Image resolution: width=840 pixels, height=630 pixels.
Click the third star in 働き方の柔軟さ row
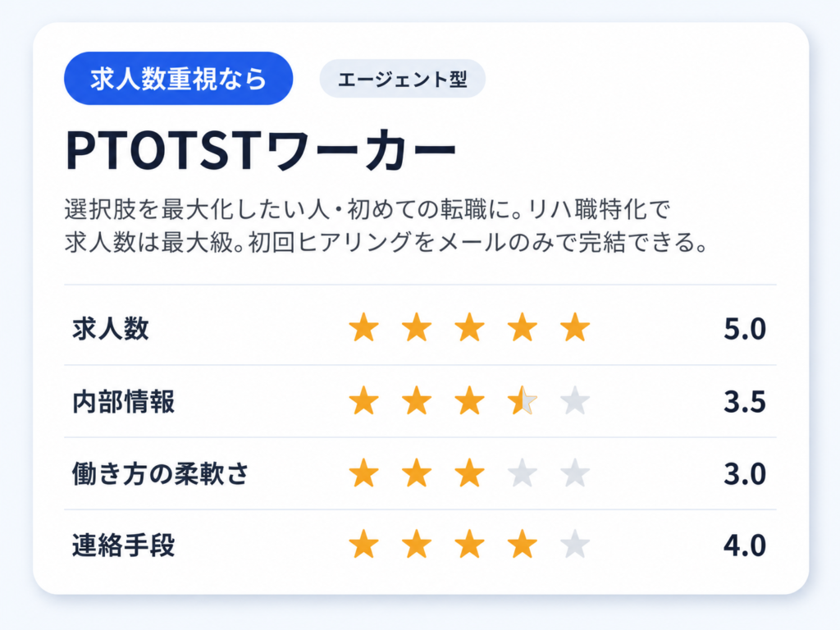[469, 473]
